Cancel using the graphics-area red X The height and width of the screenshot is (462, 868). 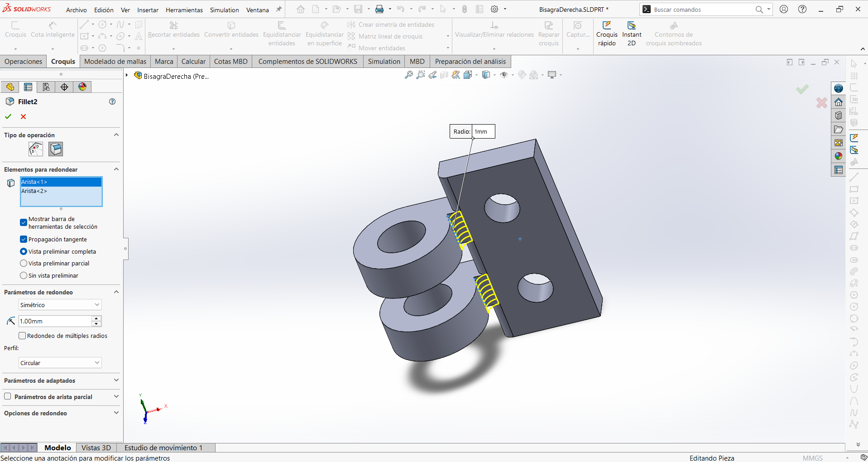[x=822, y=103]
